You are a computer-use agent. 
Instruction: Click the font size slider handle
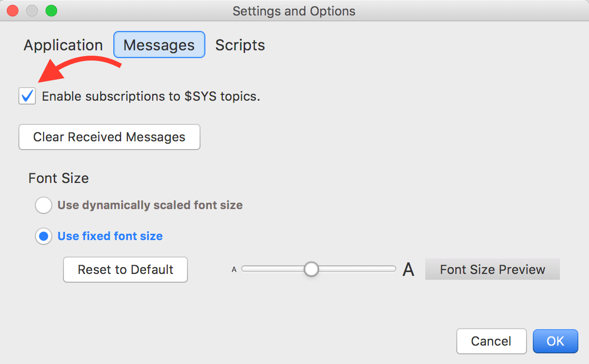pos(311,269)
